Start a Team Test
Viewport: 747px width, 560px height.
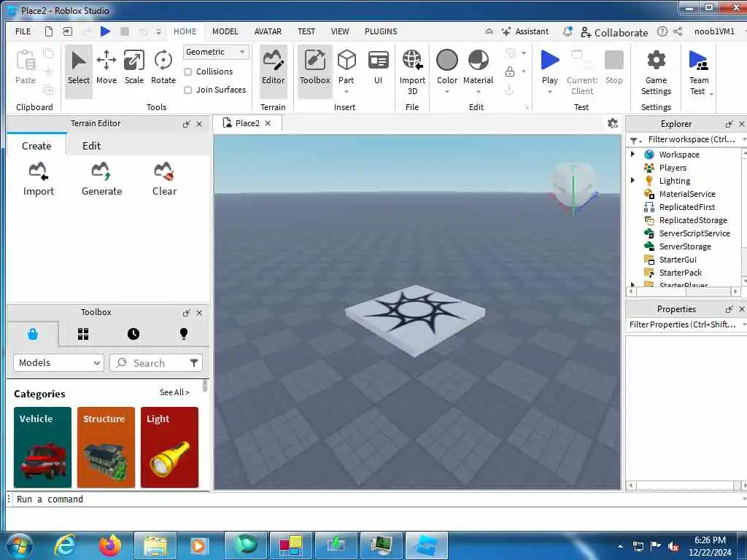(698, 72)
